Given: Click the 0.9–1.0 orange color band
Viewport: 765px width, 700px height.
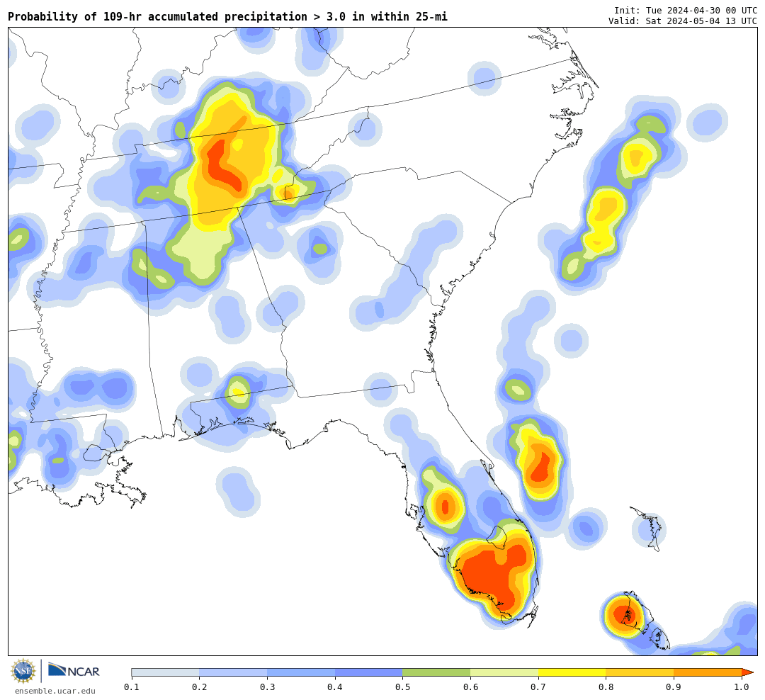Looking at the screenshot, I should [708, 672].
